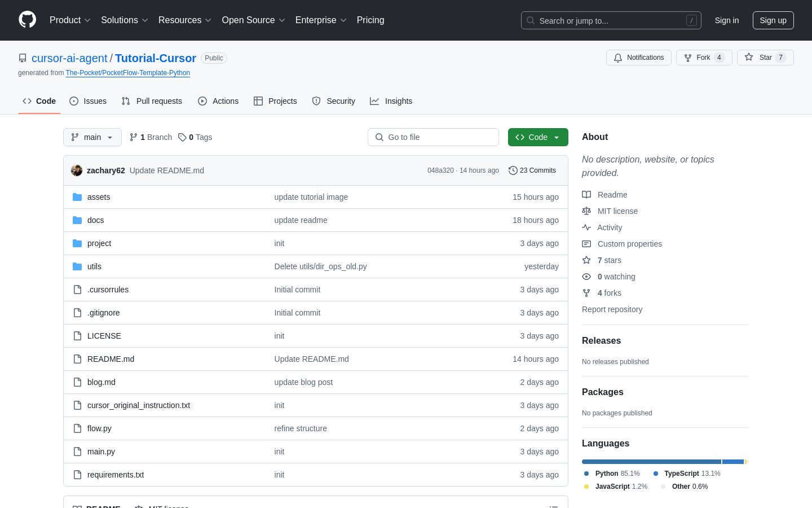The width and height of the screenshot is (812, 508).
Task: Switch to the Actions tab
Action: [x=218, y=101]
